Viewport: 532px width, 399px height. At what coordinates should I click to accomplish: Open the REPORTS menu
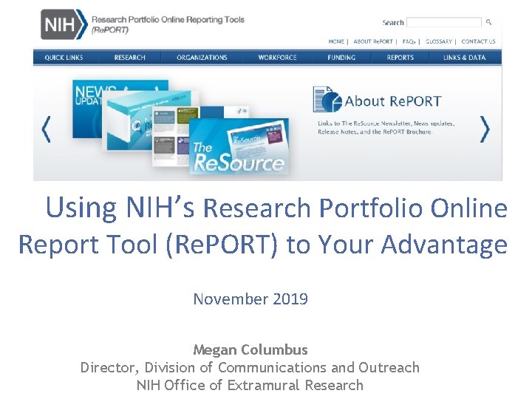coord(400,58)
